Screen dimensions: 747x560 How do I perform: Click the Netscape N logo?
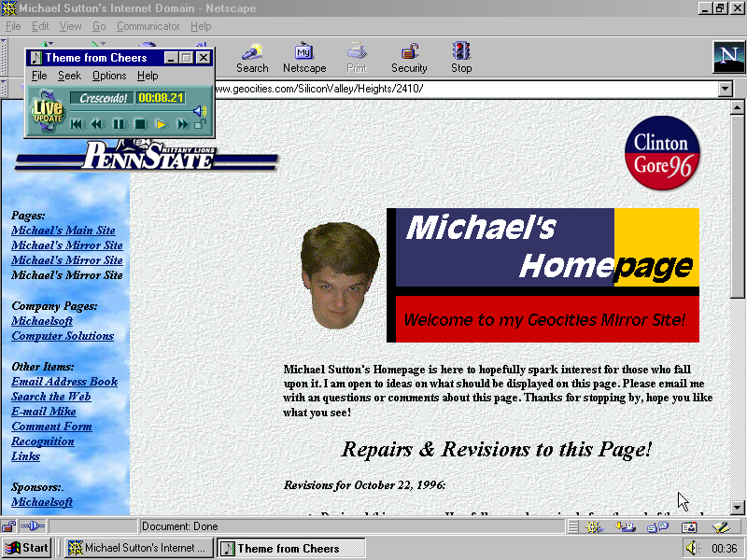coord(726,57)
